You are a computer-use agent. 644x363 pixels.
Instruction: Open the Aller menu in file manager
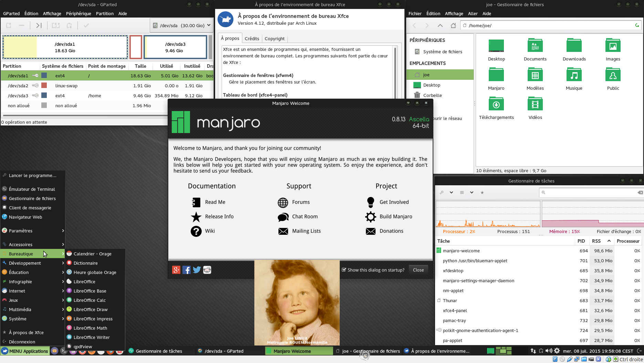[x=473, y=13]
